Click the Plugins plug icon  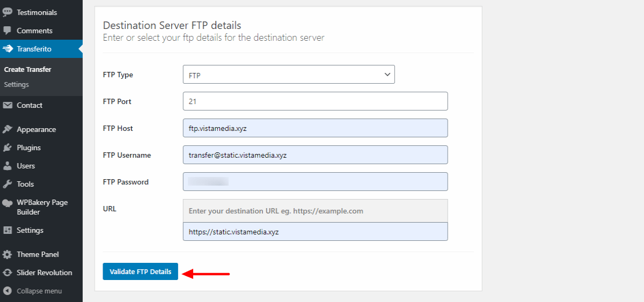point(8,148)
